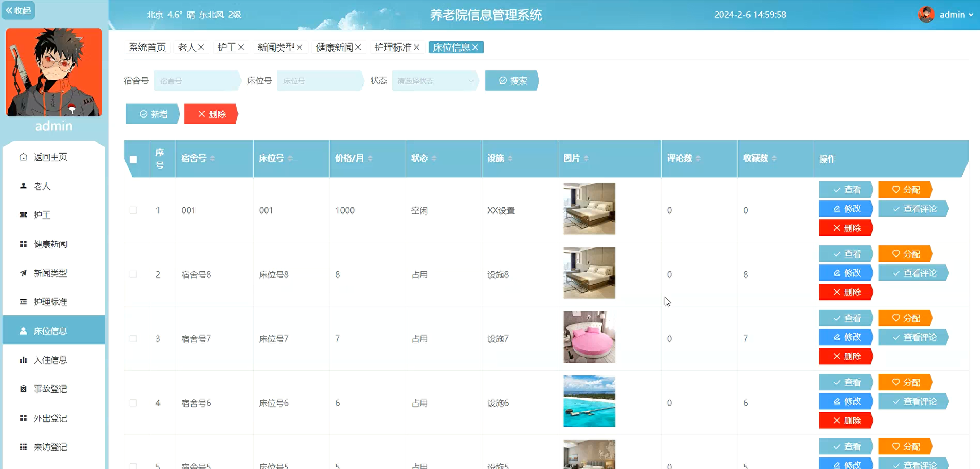The height and width of the screenshot is (469, 980).
Task: Close the 床位信息 tab
Action: [x=475, y=47]
